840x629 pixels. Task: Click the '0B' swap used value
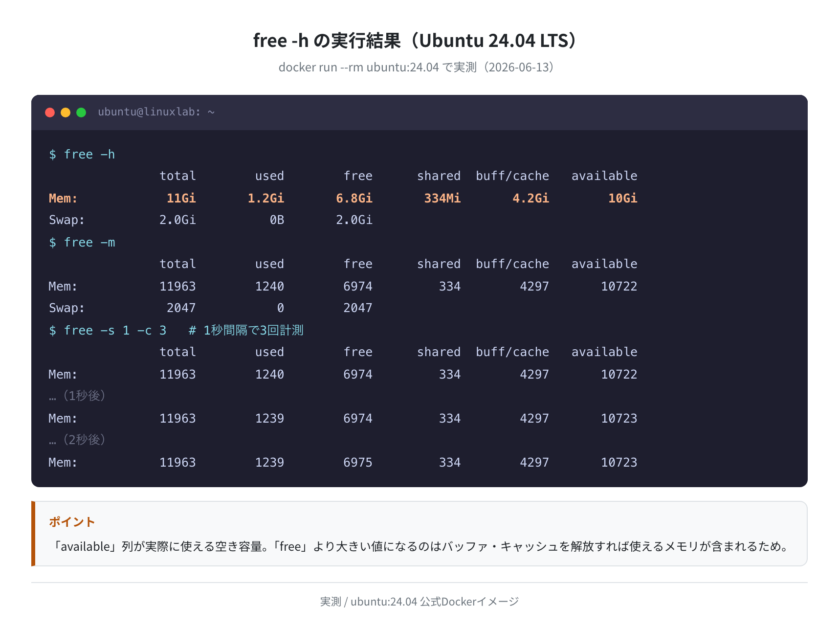tap(277, 220)
